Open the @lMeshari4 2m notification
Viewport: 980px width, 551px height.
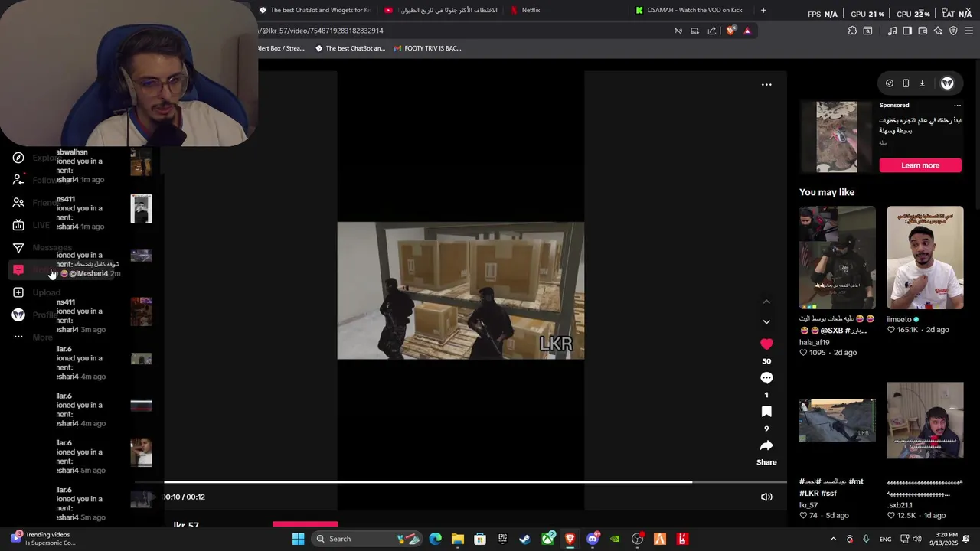point(104,264)
